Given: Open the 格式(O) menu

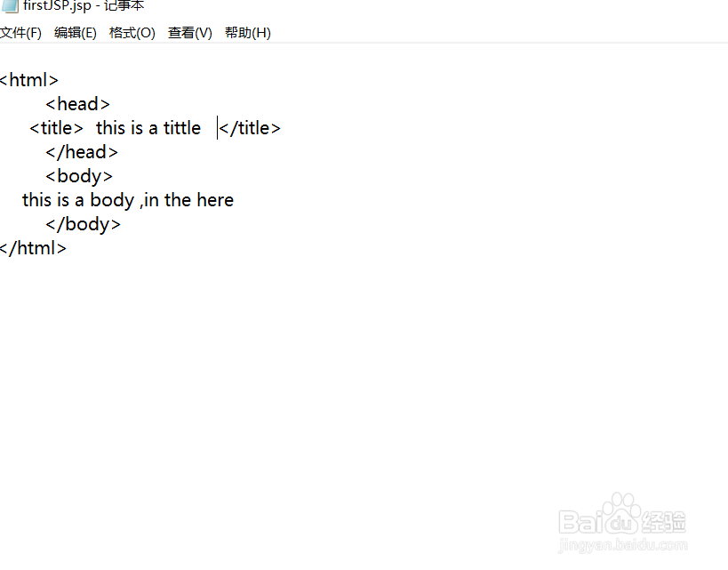Looking at the screenshot, I should [132, 33].
